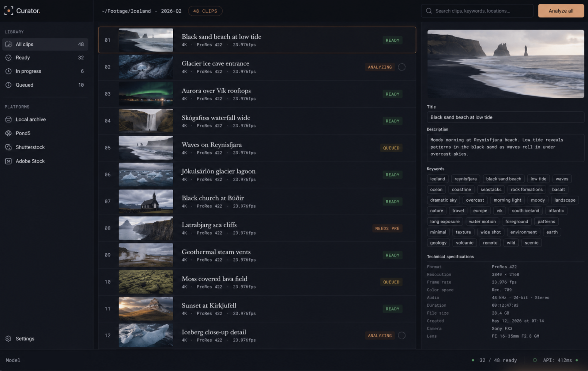The image size is (588, 371).
Task: Select the Black sand beach thumbnail
Action: [146, 40]
